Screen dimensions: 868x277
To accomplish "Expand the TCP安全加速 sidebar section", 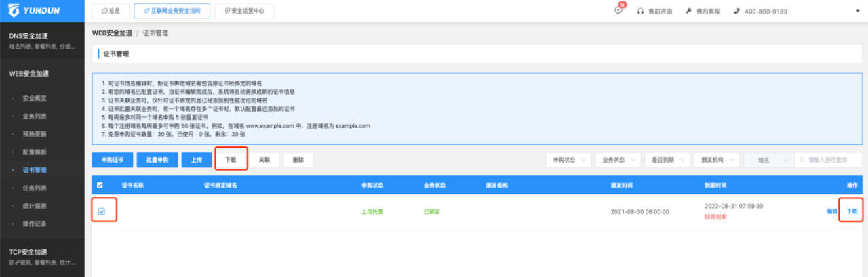I will click(42, 256).
